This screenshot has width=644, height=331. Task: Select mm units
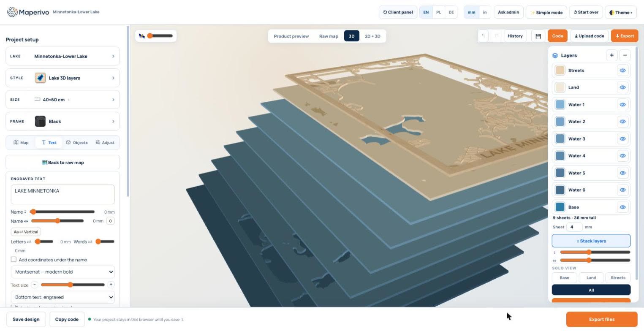(471, 12)
